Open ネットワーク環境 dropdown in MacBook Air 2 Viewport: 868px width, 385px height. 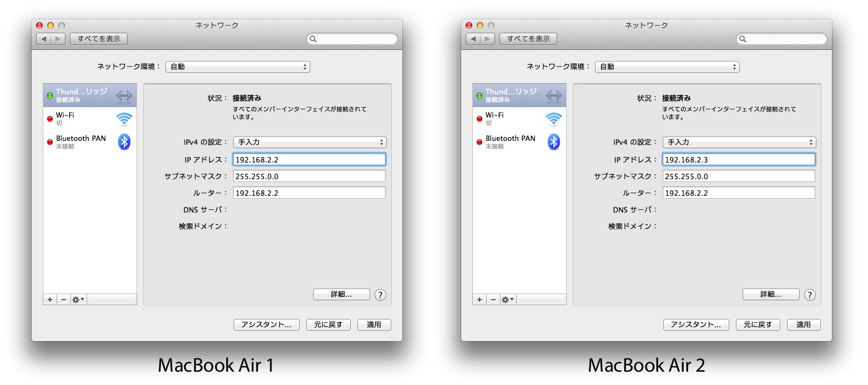pos(667,67)
